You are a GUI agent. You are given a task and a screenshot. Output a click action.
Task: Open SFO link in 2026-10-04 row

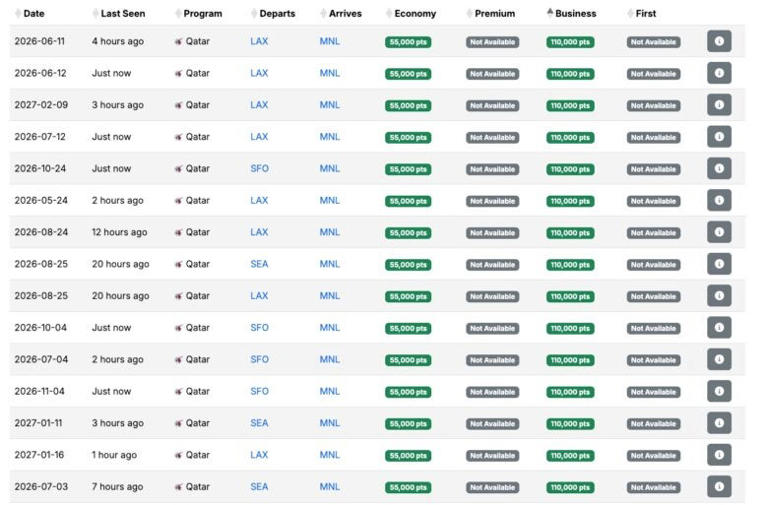260,328
